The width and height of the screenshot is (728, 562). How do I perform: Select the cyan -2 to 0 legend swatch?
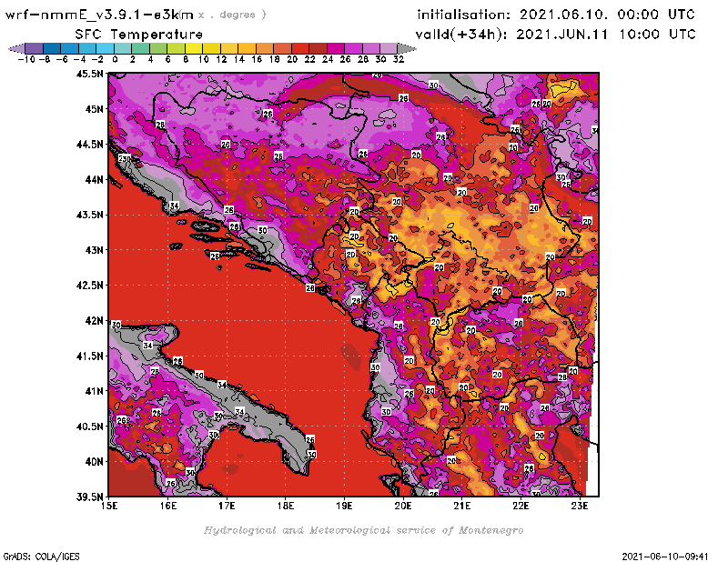pyautogui.click(x=106, y=48)
